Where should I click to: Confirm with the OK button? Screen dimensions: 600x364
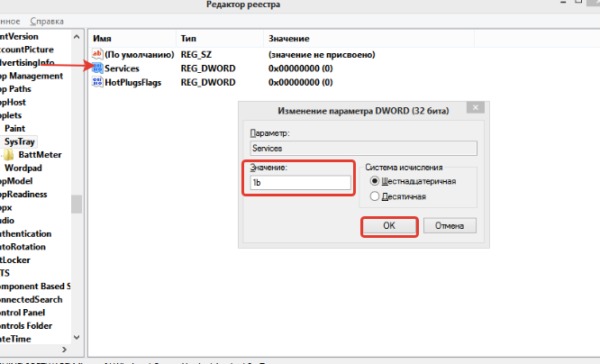pyautogui.click(x=389, y=226)
